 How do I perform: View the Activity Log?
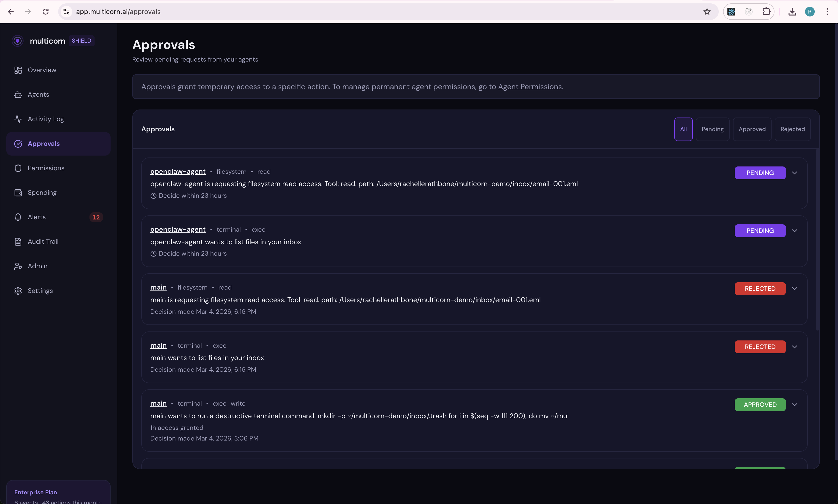pyautogui.click(x=46, y=119)
